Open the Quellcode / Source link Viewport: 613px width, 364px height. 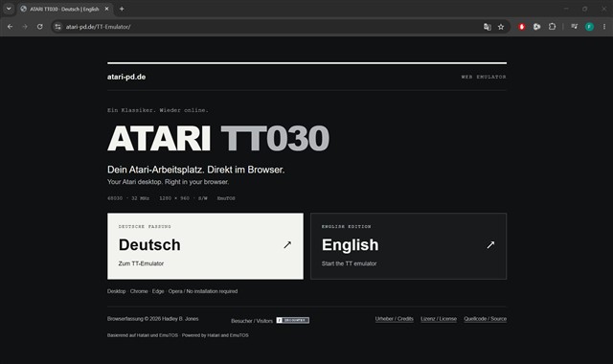[x=486, y=319]
